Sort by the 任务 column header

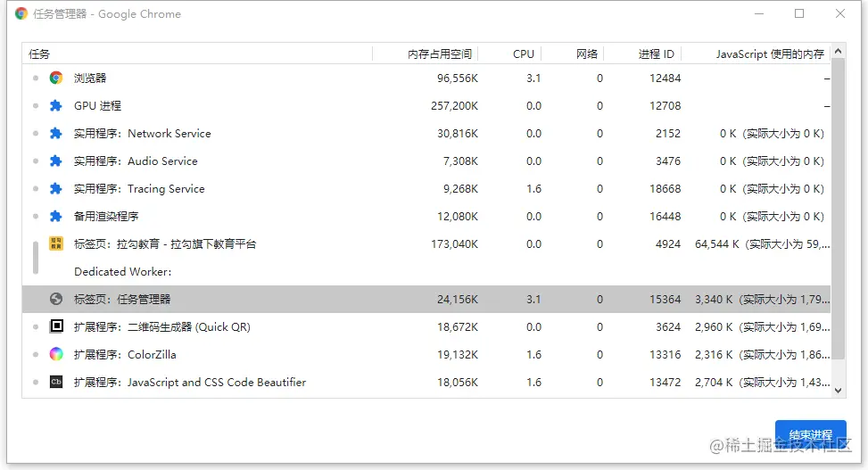click(197, 54)
